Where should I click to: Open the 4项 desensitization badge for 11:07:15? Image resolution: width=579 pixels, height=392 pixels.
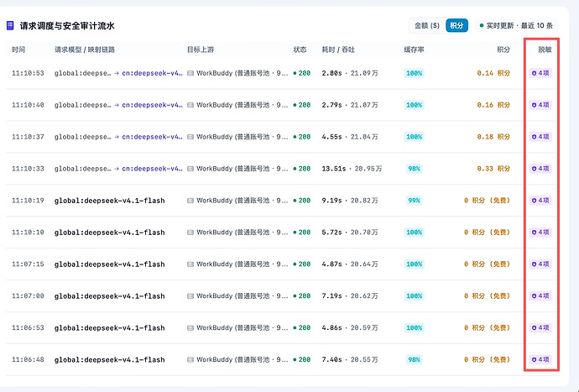(540, 264)
